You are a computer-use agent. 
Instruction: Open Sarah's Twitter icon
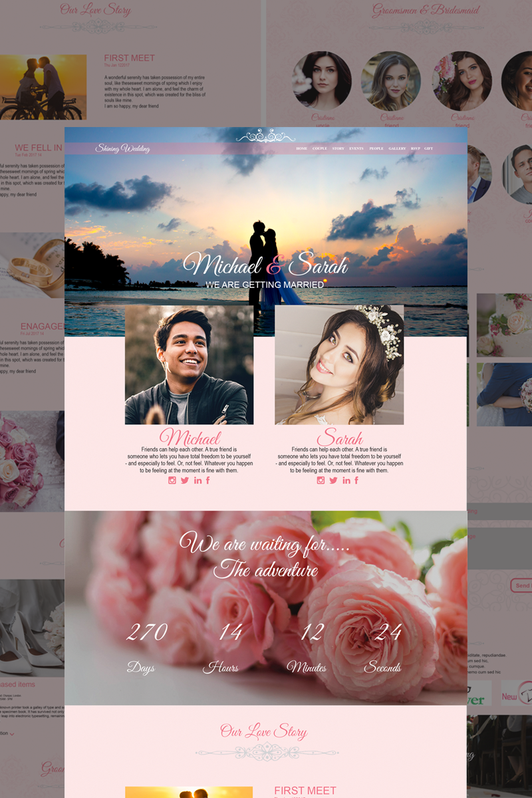coord(333,480)
